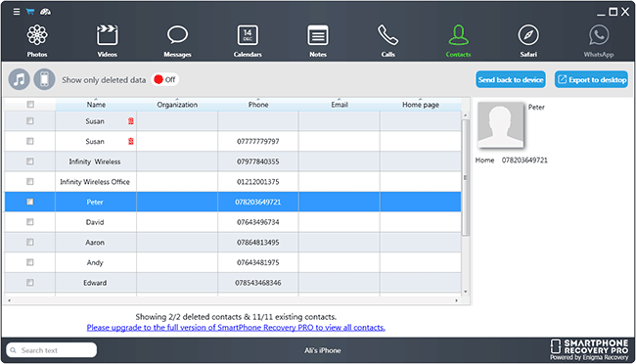The width and height of the screenshot is (636, 364).
Task: Click Export to desktop button
Action: (591, 79)
